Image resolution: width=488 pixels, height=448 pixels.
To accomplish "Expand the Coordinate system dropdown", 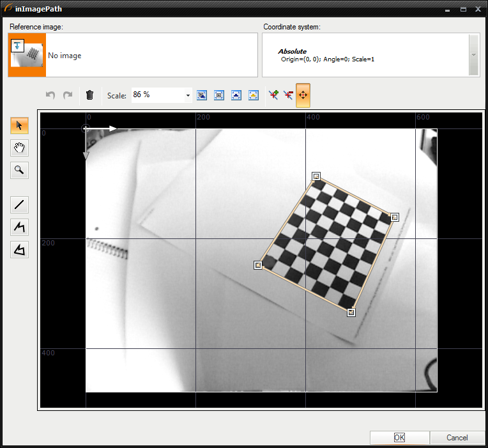I will click(473, 55).
